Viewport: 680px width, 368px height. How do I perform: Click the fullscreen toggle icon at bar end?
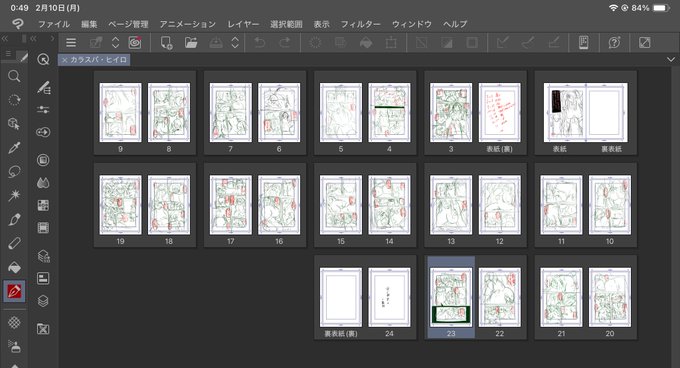tap(644, 42)
